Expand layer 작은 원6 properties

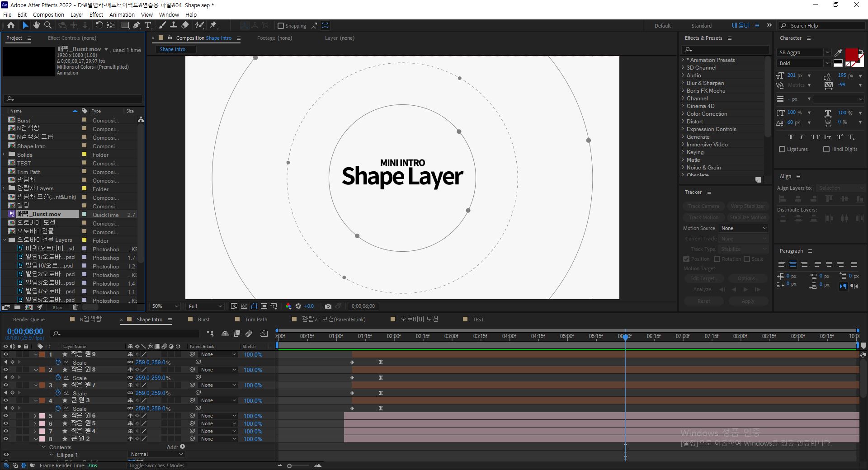click(35, 416)
